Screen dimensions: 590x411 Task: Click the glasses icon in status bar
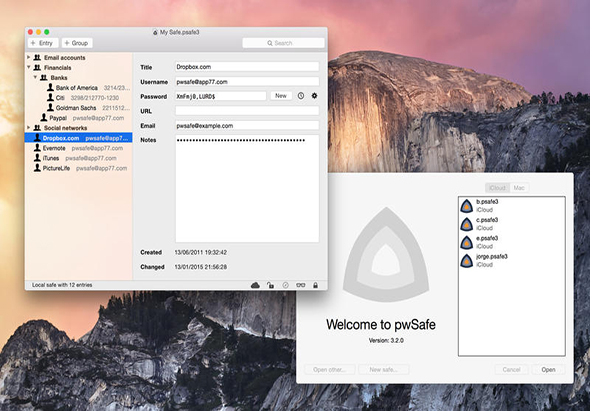click(x=301, y=285)
